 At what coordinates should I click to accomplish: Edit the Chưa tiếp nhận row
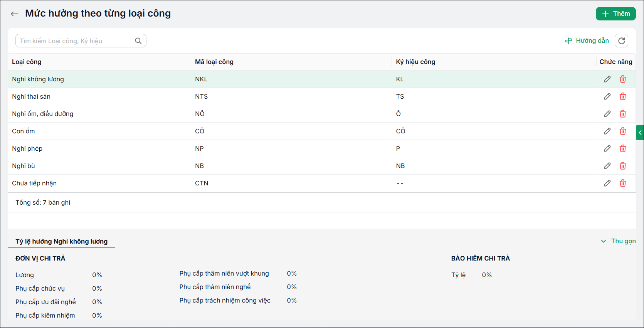[607, 183]
